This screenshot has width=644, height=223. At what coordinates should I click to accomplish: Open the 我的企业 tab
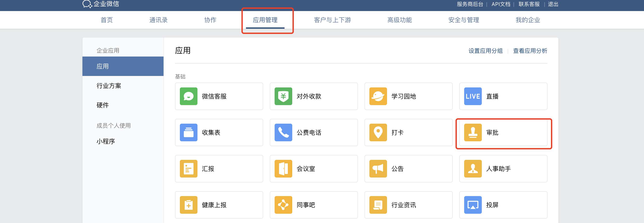[x=528, y=20]
